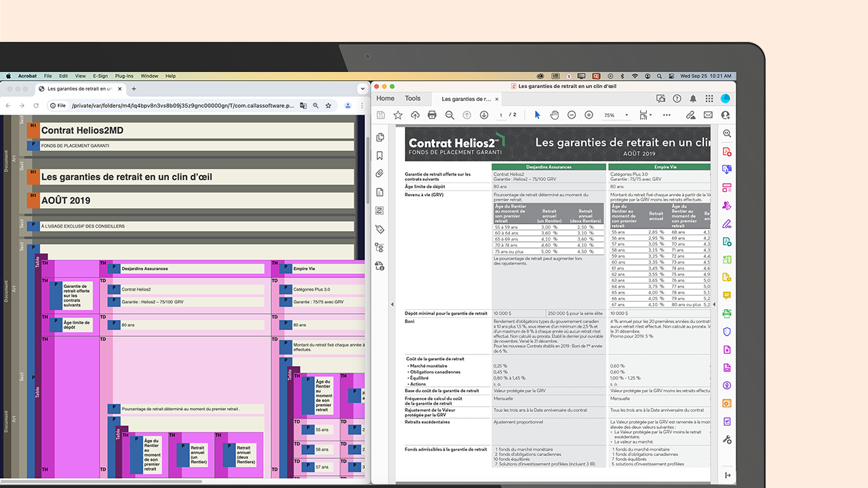Open the View menu
Screen dimensions: 868x488
[x=81, y=76]
